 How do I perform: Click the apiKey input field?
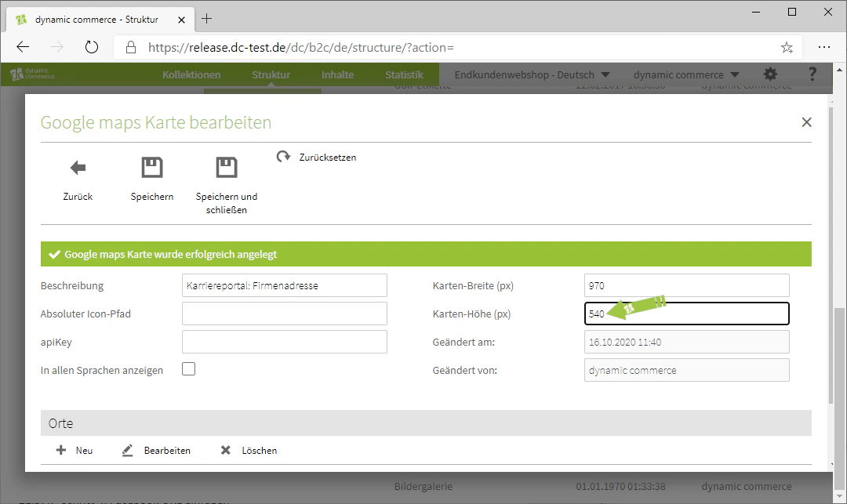(x=285, y=342)
